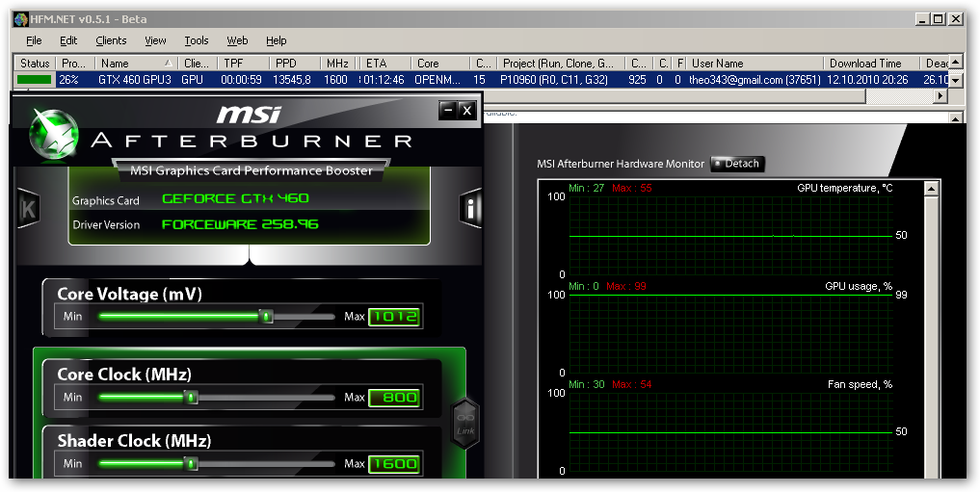Screen dimensions: 980x492
Task: Click the client grid vertical scroll down arrow
Action: [x=955, y=81]
